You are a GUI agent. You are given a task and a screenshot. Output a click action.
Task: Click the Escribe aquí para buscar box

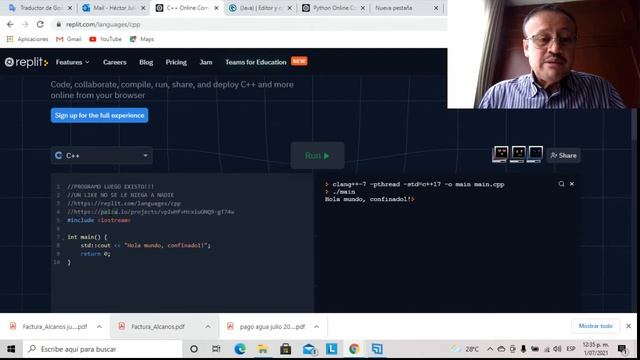point(102,349)
